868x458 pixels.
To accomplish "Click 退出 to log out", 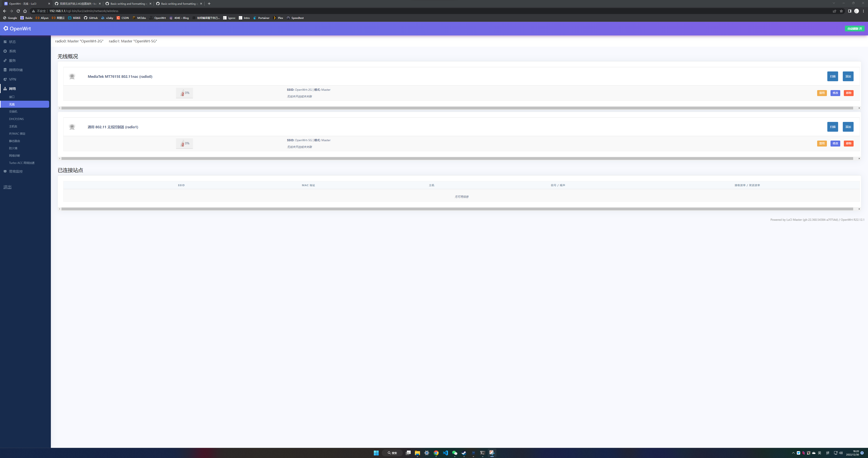I will pyautogui.click(x=7, y=187).
